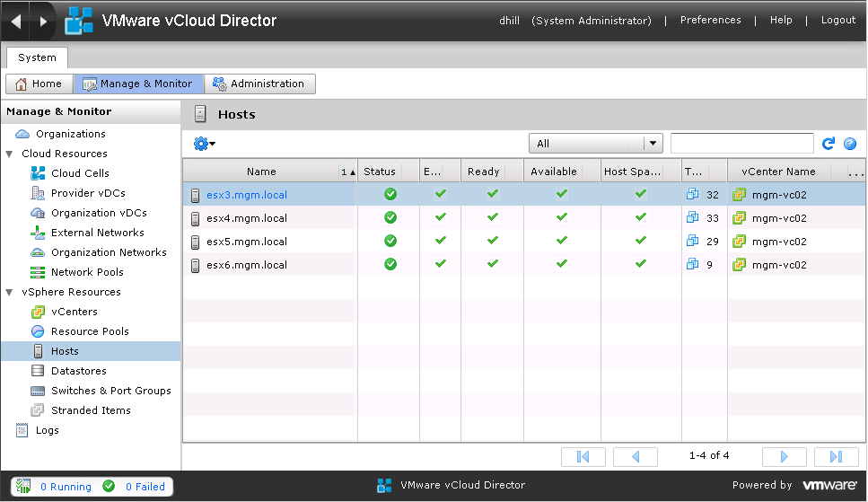Go to the previous page

click(x=636, y=457)
